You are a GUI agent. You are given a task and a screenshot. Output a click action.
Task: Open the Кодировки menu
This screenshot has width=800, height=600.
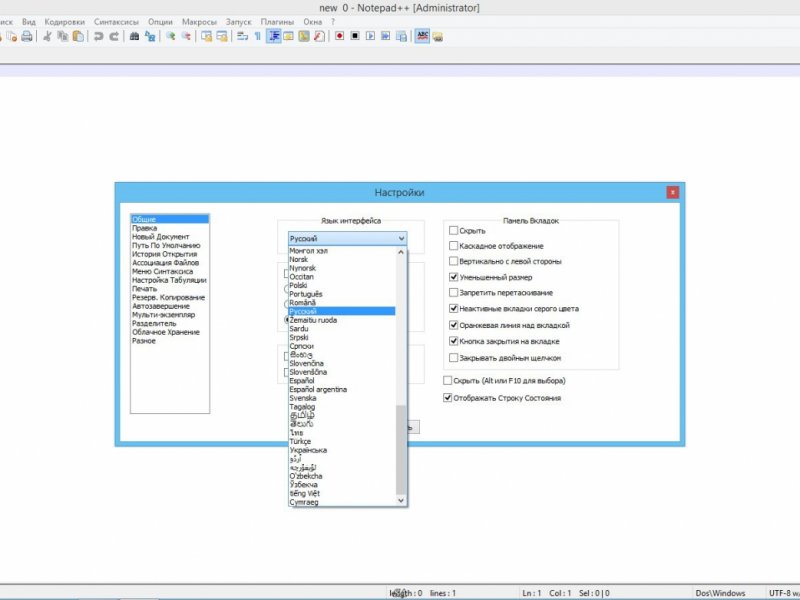[64, 22]
